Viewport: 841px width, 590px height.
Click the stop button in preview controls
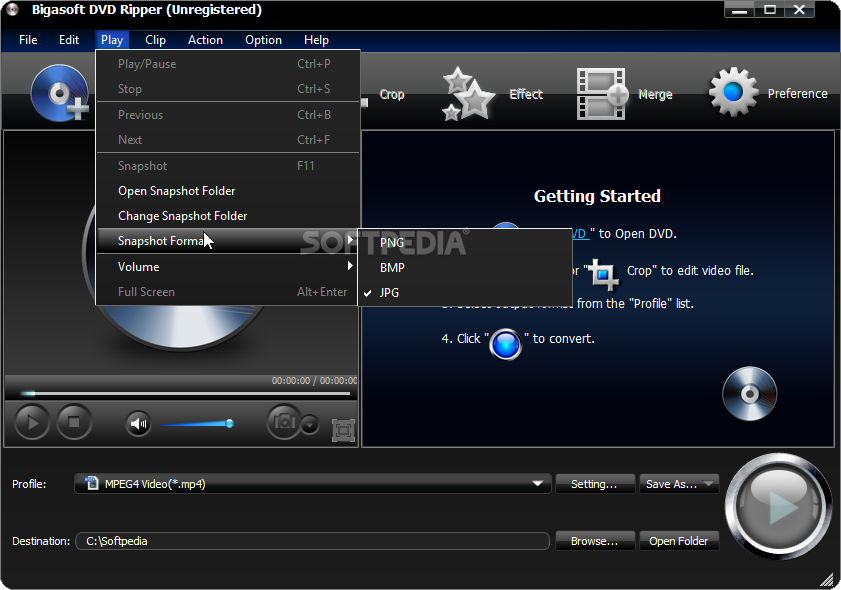click(x=74, y=422)
